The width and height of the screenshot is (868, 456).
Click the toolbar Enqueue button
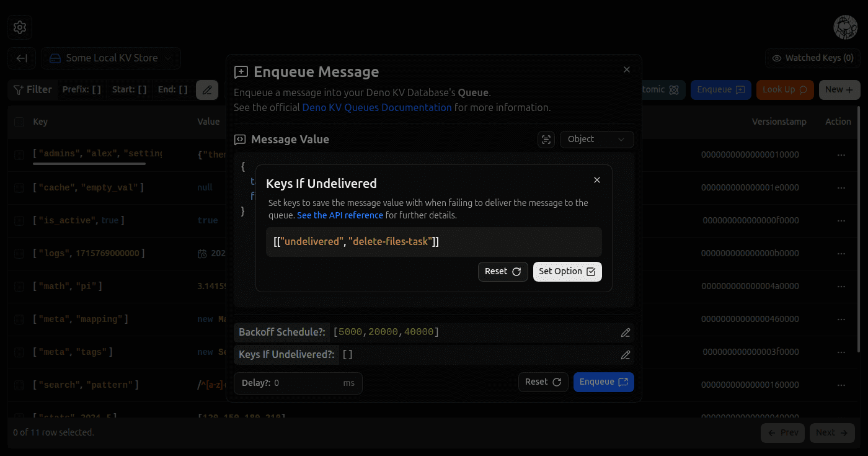(721, 90)
